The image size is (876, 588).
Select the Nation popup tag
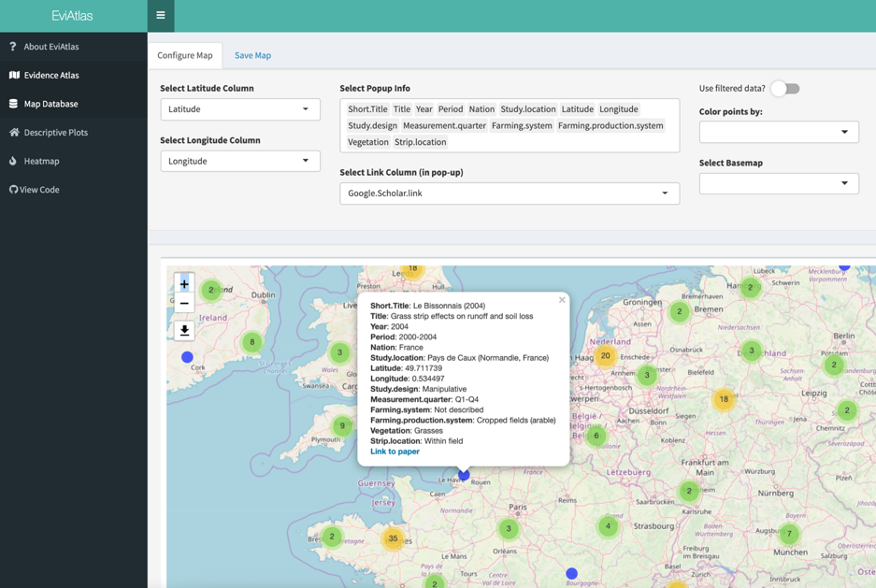click(x=481, y=108)
